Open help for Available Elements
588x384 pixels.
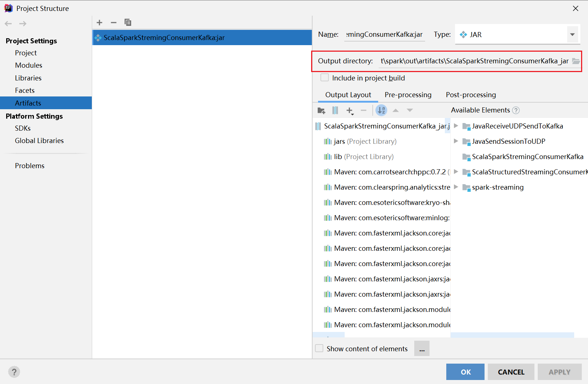click(x=516, y=110)
